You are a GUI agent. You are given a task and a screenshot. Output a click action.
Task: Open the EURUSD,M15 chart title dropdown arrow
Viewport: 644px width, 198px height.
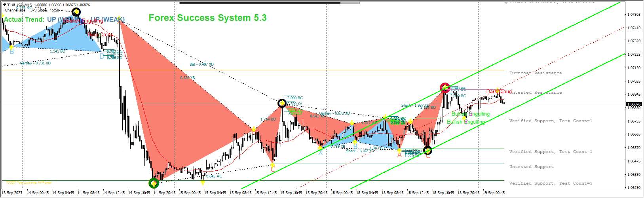pyautogui.click(x=5, y=5)
